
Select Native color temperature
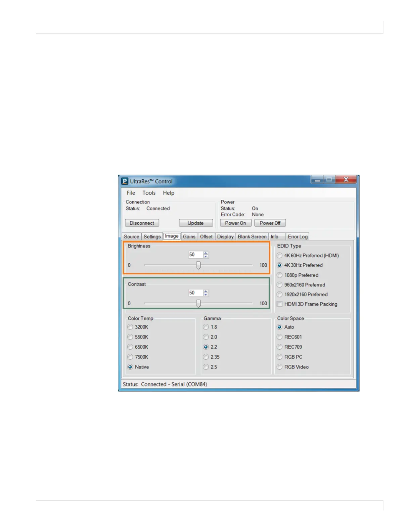[x=138, y=367]
